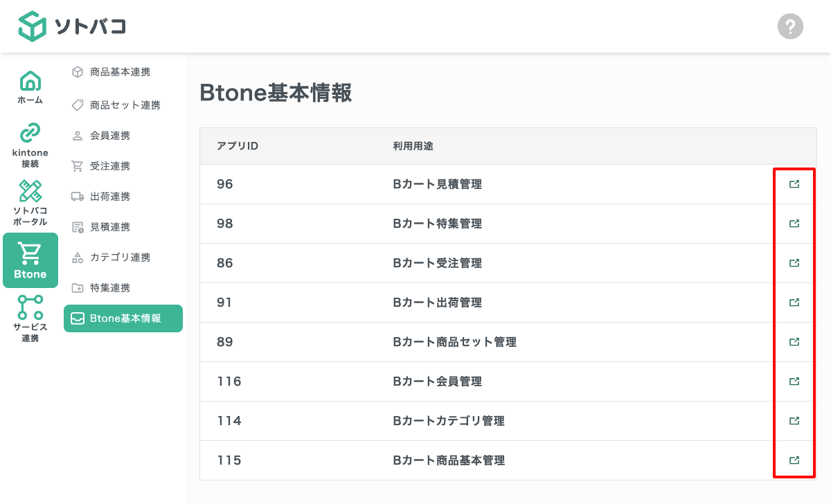Open external link for Bカート会員管理
This screenshot has height=504, width=831.
[x=794, y=381]
